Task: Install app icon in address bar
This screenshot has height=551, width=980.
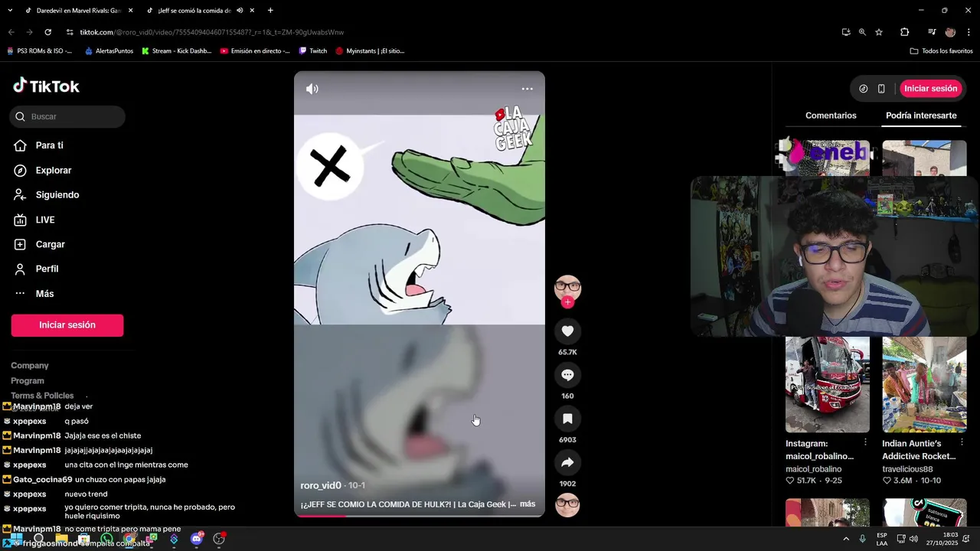Action: [845, 32]
